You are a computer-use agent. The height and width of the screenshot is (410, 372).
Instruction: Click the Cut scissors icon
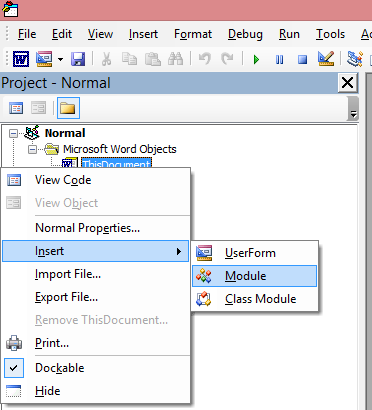[106, 59]
